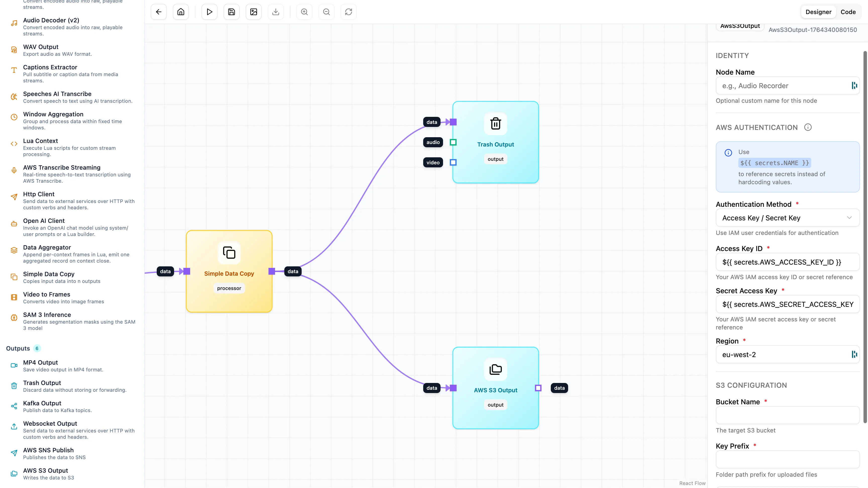Click Video to Frames film icon
Screen dimensions: 868x488
tap(14, 298)
